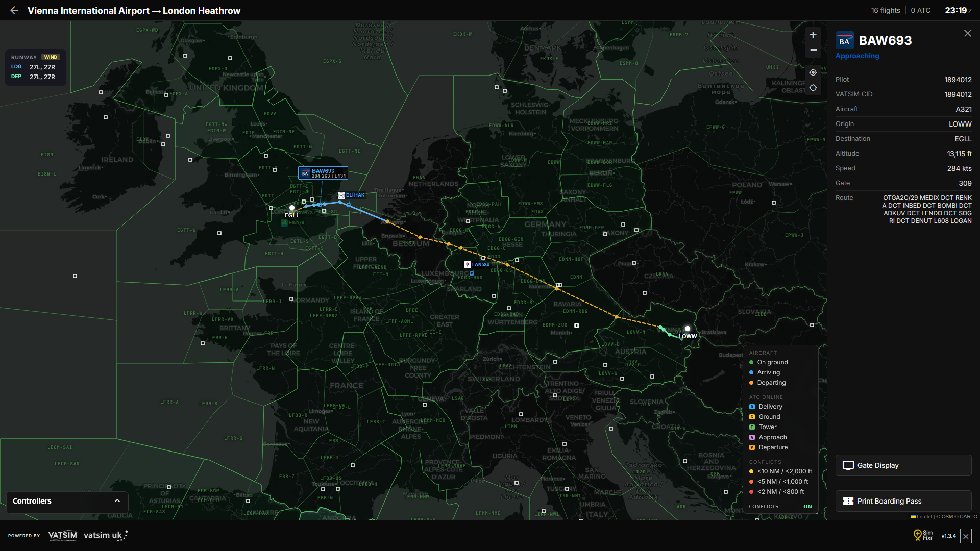Screen dimensions: 980x551
Task: Click the LOWW airport marker
Action: [x=688, y=329]
